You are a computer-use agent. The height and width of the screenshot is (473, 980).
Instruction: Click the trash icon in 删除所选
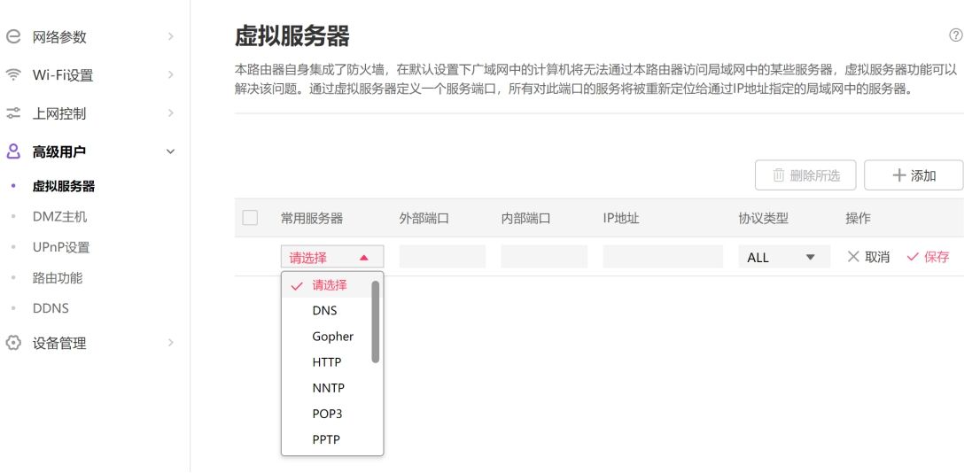pyautogui.click(x=778, y=175)
